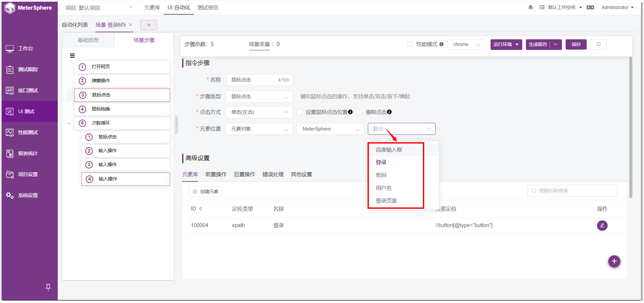Click the floating purple plus button
The height and width of the screenshot is (303, 644).
tap(614, 261)
